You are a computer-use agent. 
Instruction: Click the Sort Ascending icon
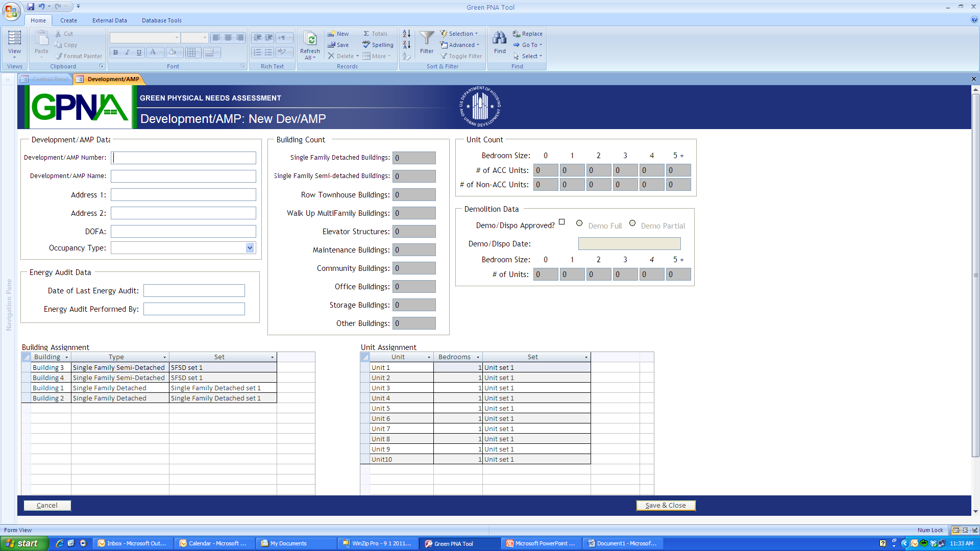(406, 34)
